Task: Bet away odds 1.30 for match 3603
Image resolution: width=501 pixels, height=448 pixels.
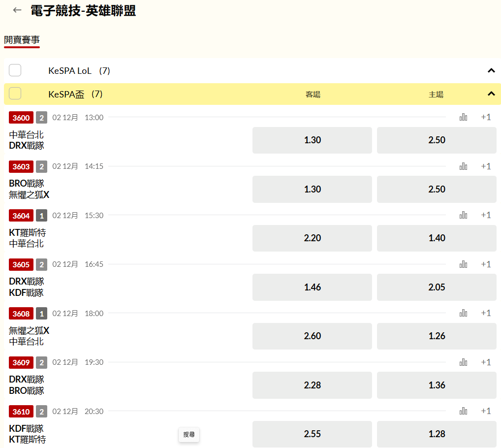Action: (x=312, y=189)
